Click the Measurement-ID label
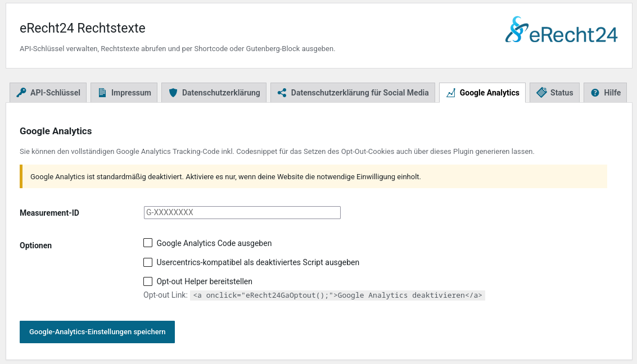This screenshot has height=364, width=637. (x=49, y=213)
